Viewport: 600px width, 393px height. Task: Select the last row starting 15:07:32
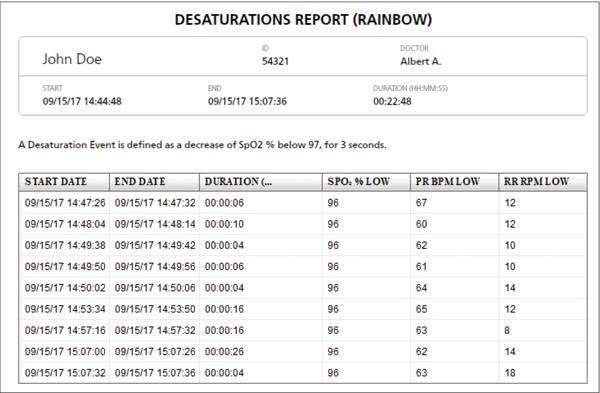(303, 373)
